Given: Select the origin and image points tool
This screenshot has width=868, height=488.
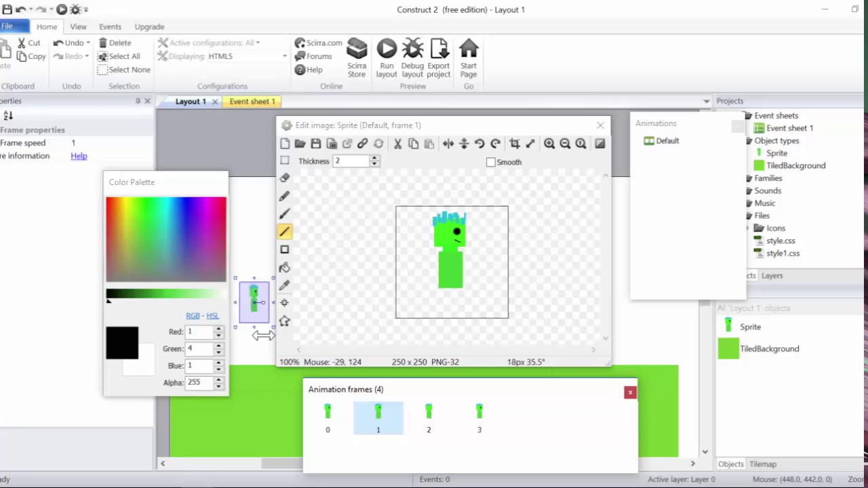Looking at the screenshot, I should pyautogui.click(x=285, y=303).
